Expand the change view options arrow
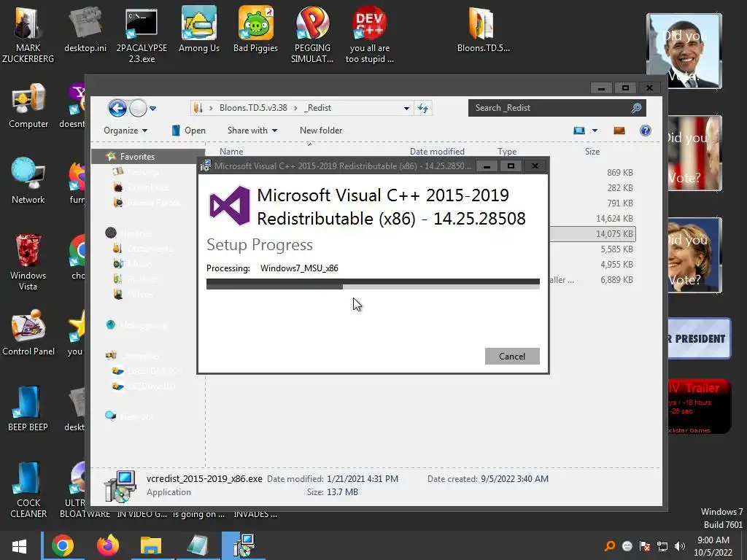Image resolution: width=747 pixels, height=560 pixels. pos(595,131)
